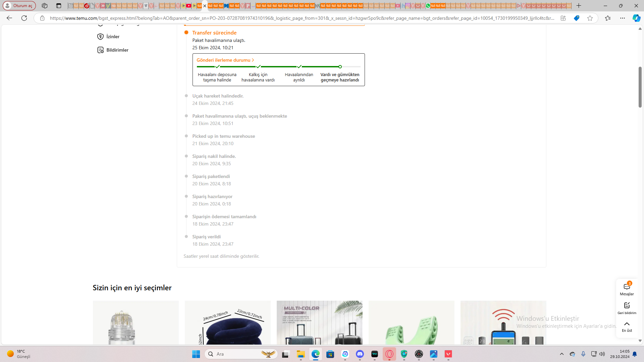Click the Geri bildirim feedback icon

click(x=627, y=306)
